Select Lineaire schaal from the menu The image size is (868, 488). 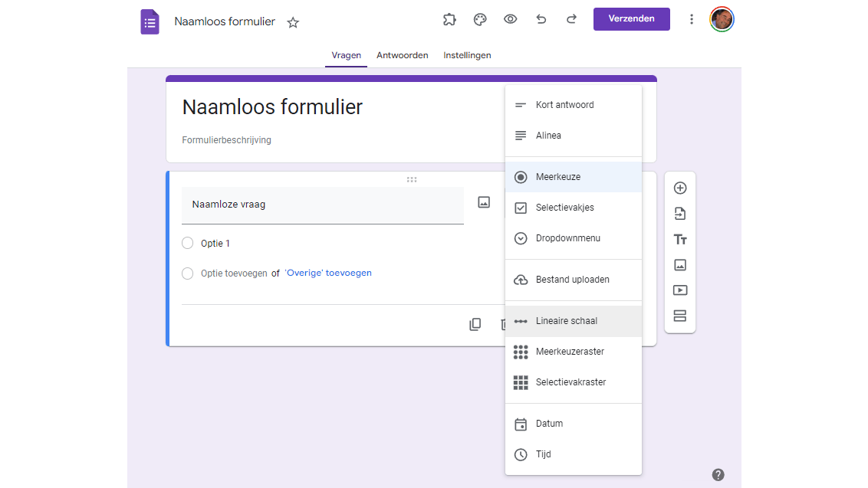tap(567, 321)
